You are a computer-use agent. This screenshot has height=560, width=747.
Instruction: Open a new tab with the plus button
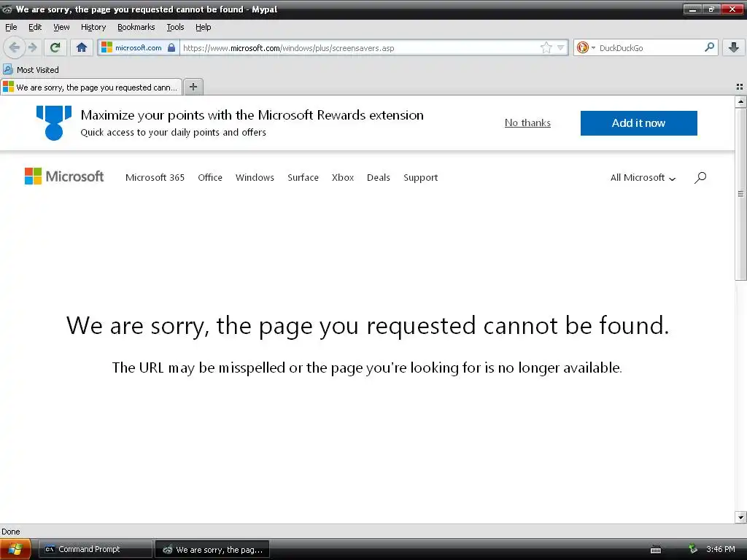[193, 87]
